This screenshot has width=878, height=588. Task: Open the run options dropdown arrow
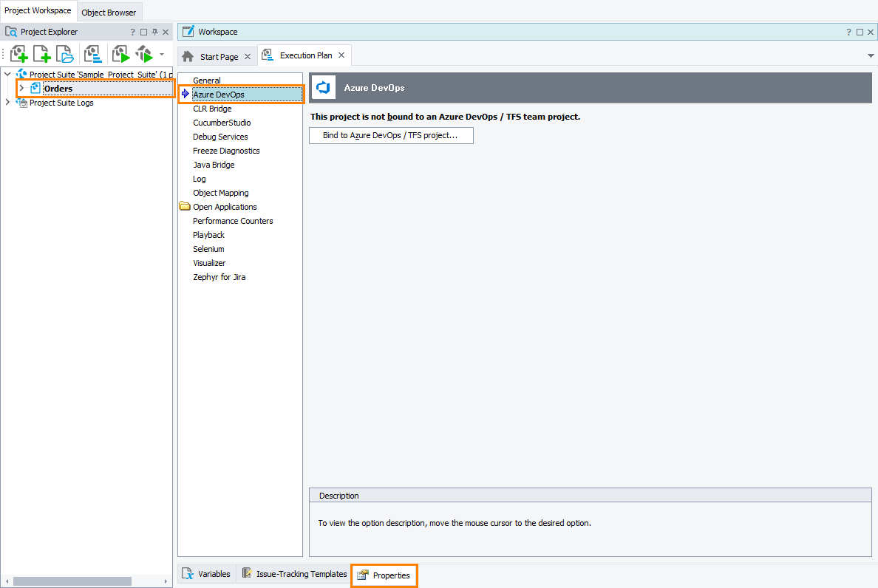click(161, 53)
